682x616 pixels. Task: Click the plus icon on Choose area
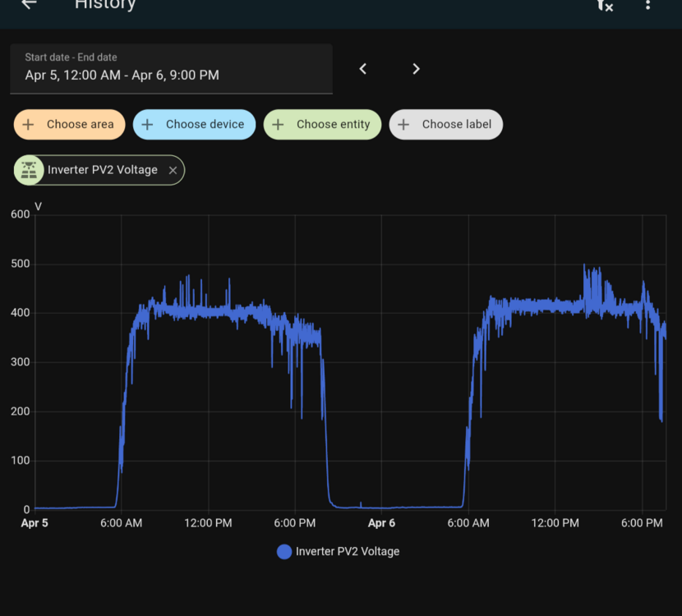(29, 125)
